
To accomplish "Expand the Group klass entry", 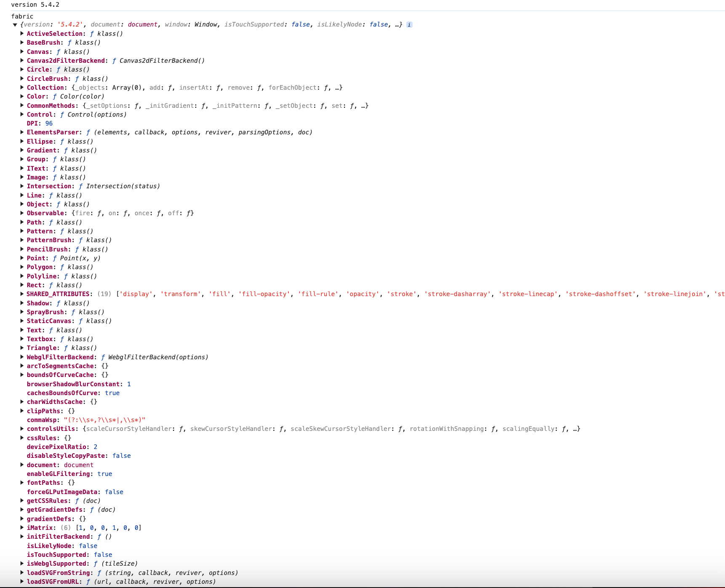I will tap(22, 159).
